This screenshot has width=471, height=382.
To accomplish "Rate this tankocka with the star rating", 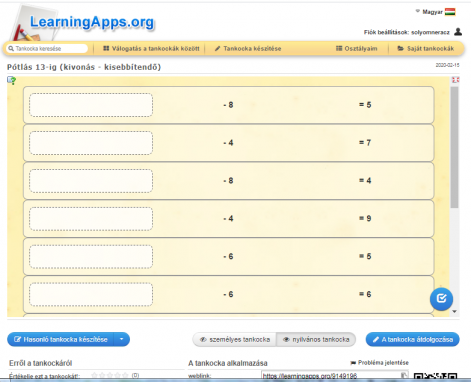I will coord(110,375).
